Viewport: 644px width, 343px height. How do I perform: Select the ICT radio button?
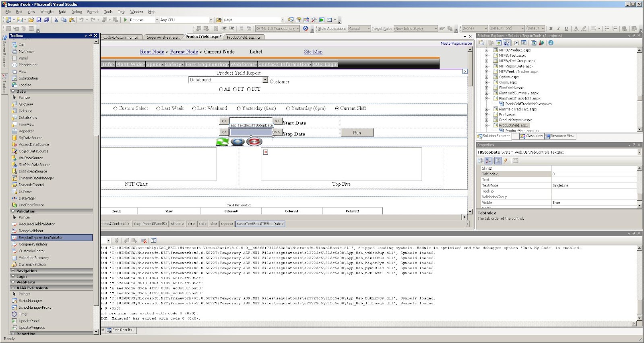(249, 89)
